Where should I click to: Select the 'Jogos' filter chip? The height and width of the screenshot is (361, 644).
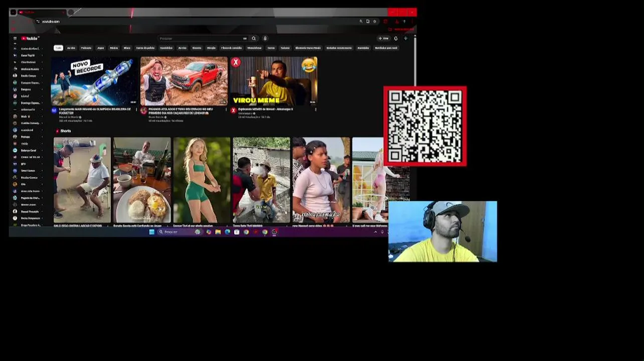coord(100,48)
